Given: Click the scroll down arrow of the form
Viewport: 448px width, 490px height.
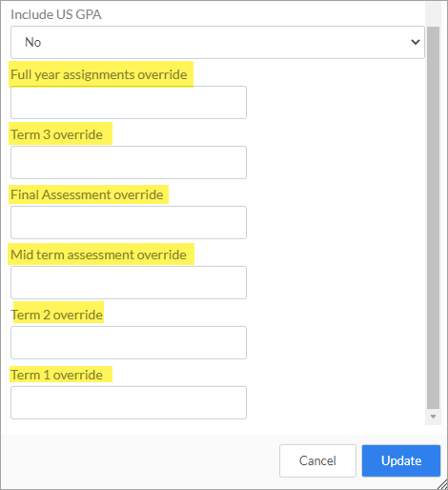Looking at the screenshot, I should (433, 417).
